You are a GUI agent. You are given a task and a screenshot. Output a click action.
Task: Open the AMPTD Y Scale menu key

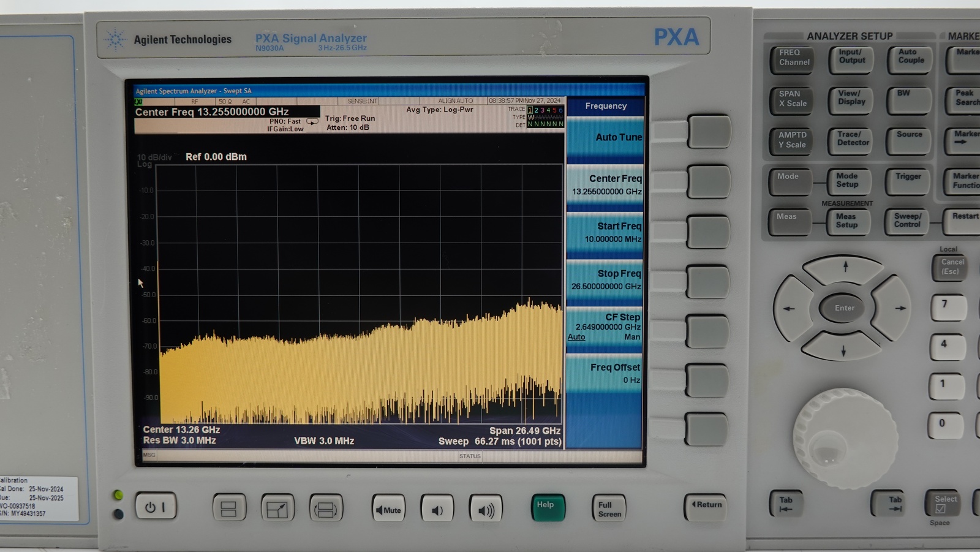pyautogui.click(x=791, y=142)
